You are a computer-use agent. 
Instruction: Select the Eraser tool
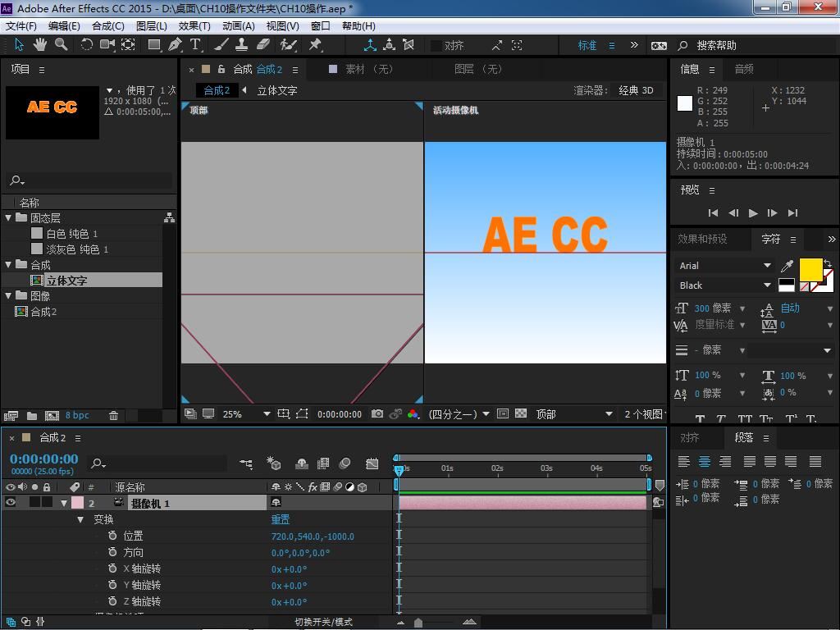coord(263,45)
